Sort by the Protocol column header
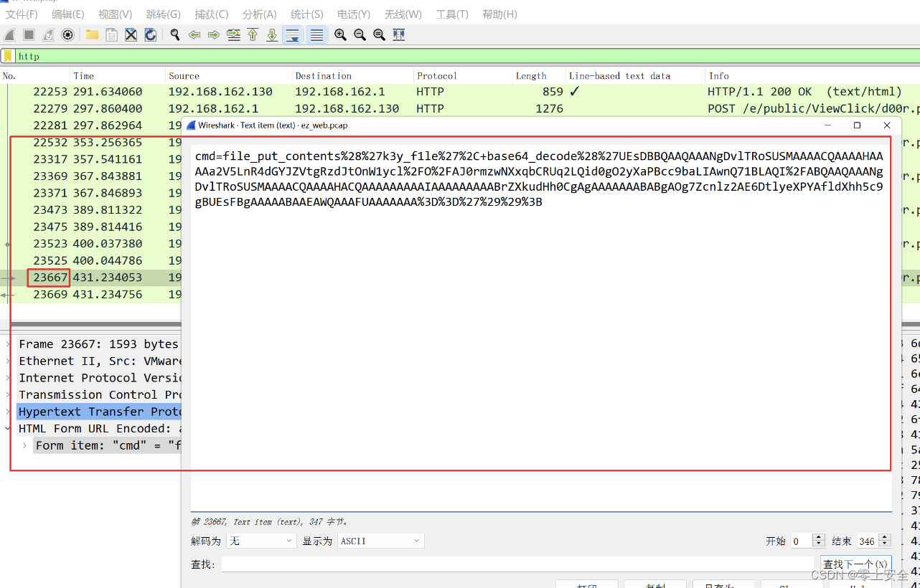The width and height of the screenshot is (920, 588). [462, 75]
